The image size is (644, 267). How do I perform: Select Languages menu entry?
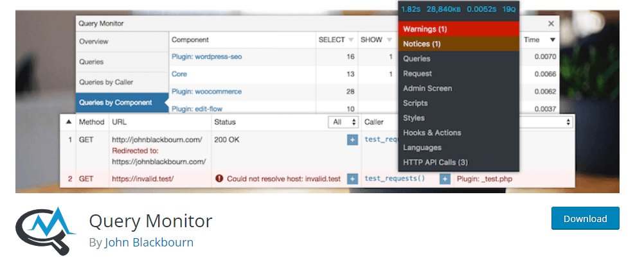(x=459, y=147)
